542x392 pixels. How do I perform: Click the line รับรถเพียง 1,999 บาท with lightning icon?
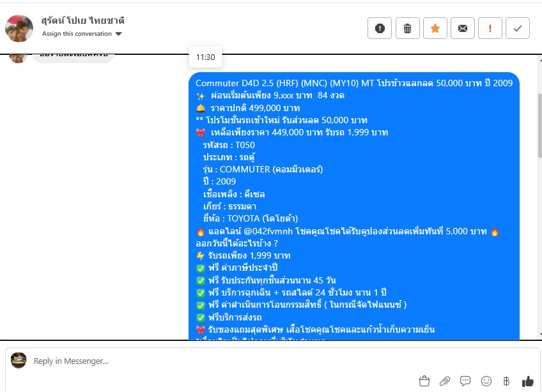243,256
